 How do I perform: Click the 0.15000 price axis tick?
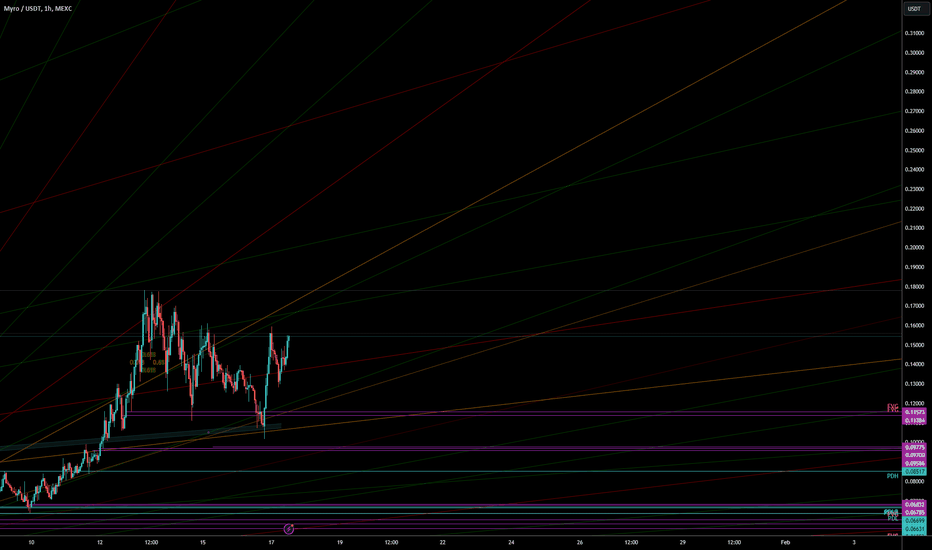point(914,345)
